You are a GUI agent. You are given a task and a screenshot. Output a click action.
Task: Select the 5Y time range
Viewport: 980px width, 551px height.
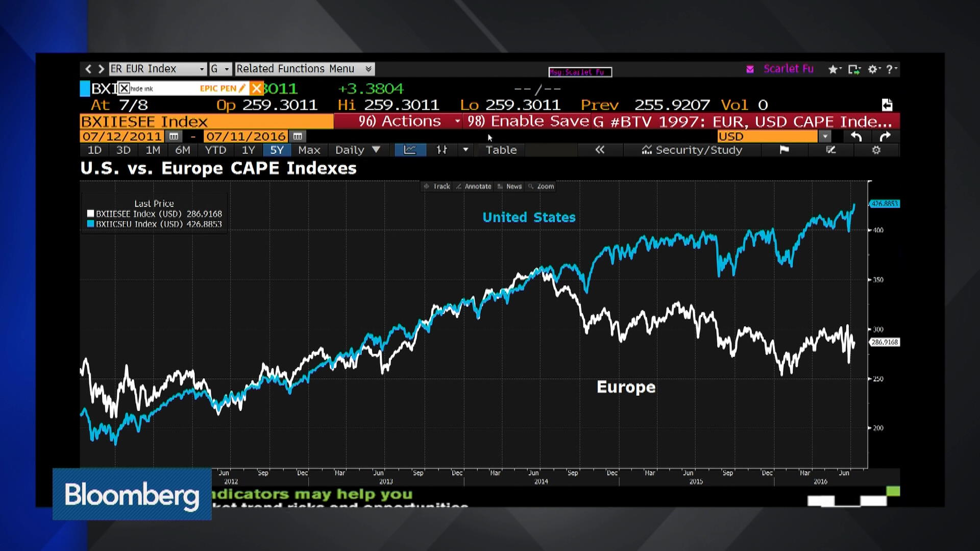pos(277,149)
